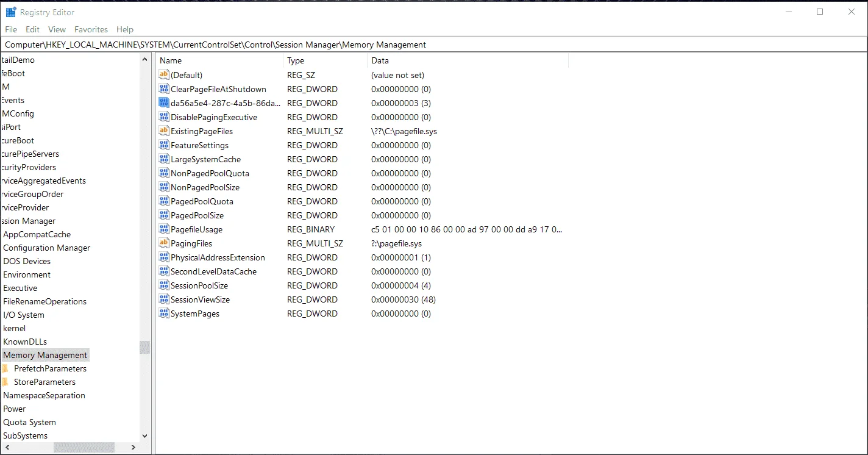Screen dimensions: 868x455
Task: Select the Executive key
Action: click(x=20, y=288)
